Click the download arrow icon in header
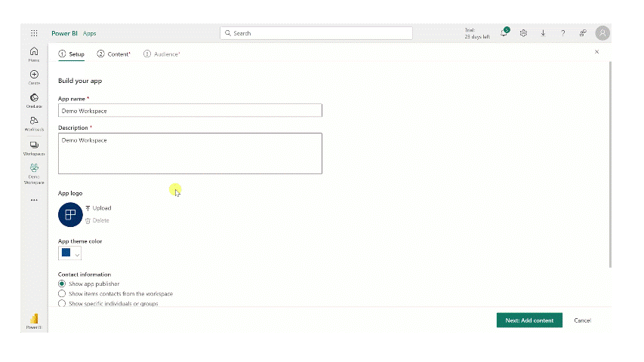This screenshot has width=644, height=362. (543, 33)
